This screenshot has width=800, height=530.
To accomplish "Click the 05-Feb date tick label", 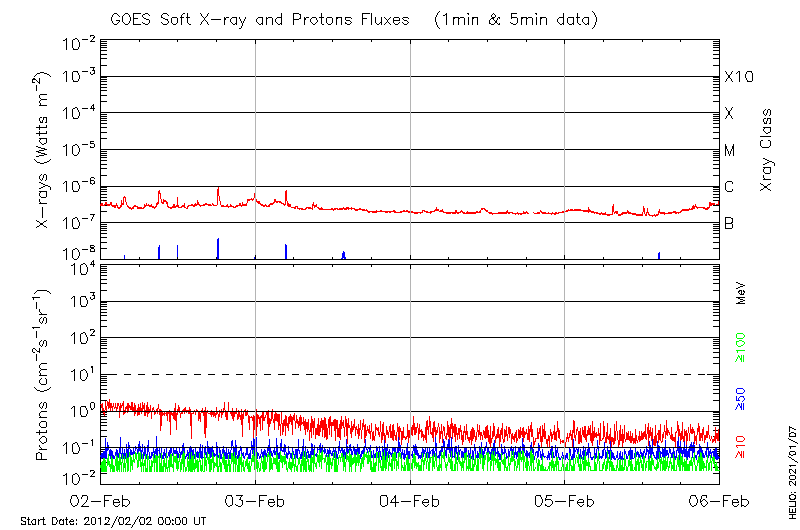I will [x=565, y=501].
